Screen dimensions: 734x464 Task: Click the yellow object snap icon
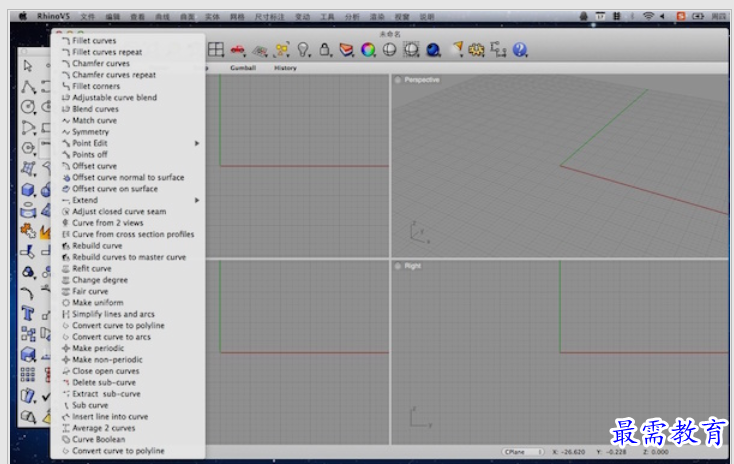point(282,49)
